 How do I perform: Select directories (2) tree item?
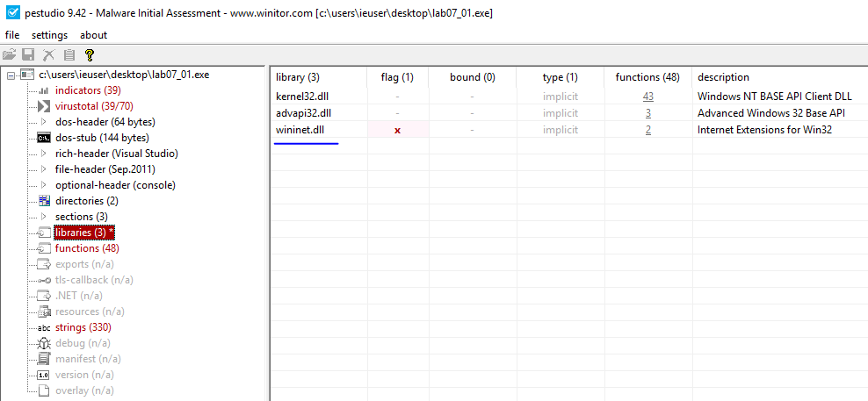(86, 201)
